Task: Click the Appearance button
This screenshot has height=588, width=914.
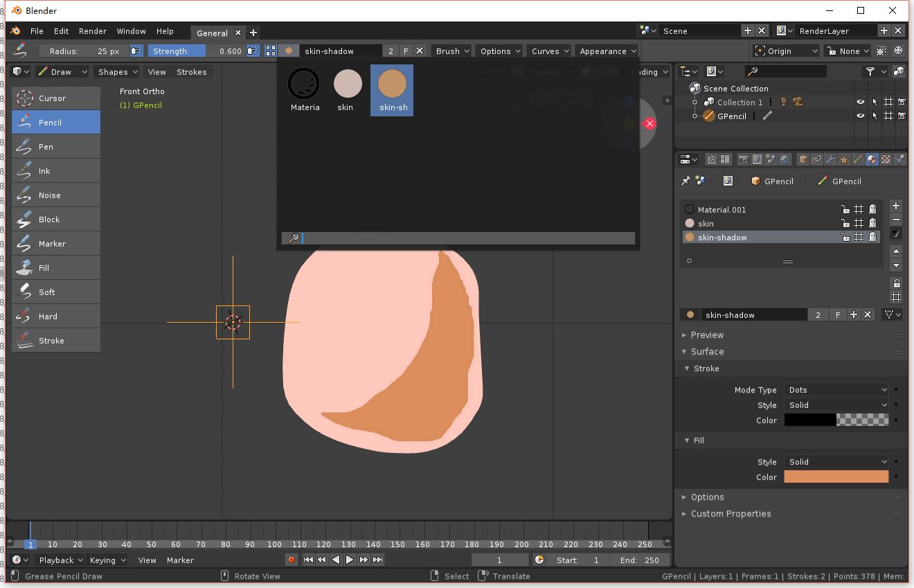Action: click(x=607, y=51)
